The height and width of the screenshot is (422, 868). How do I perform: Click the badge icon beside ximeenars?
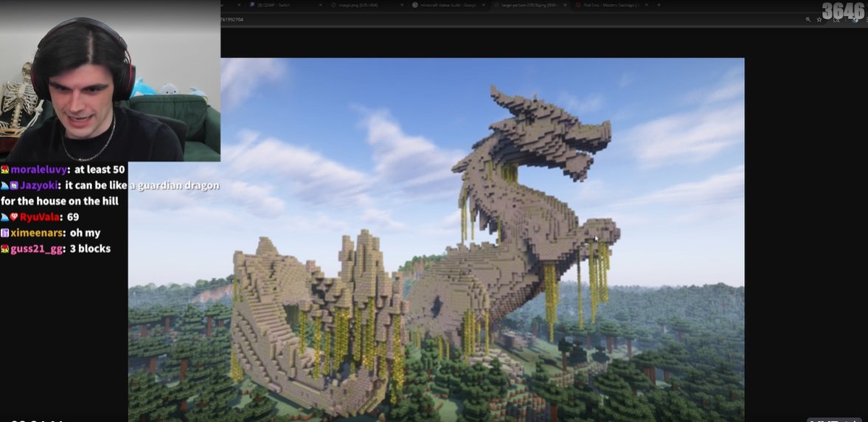coord(4,233)
